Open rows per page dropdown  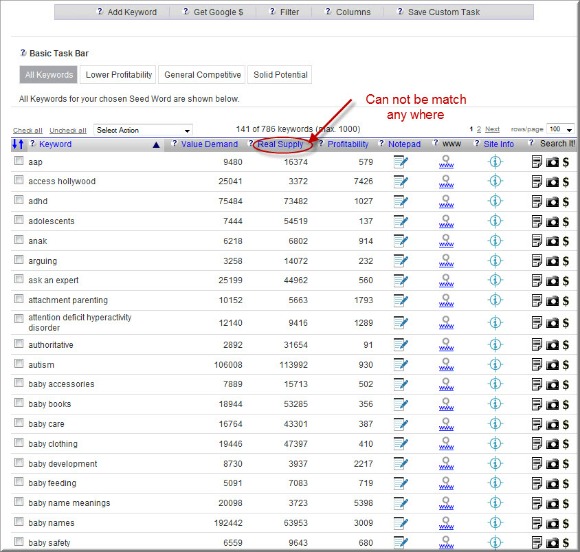[x=560, y=129]
